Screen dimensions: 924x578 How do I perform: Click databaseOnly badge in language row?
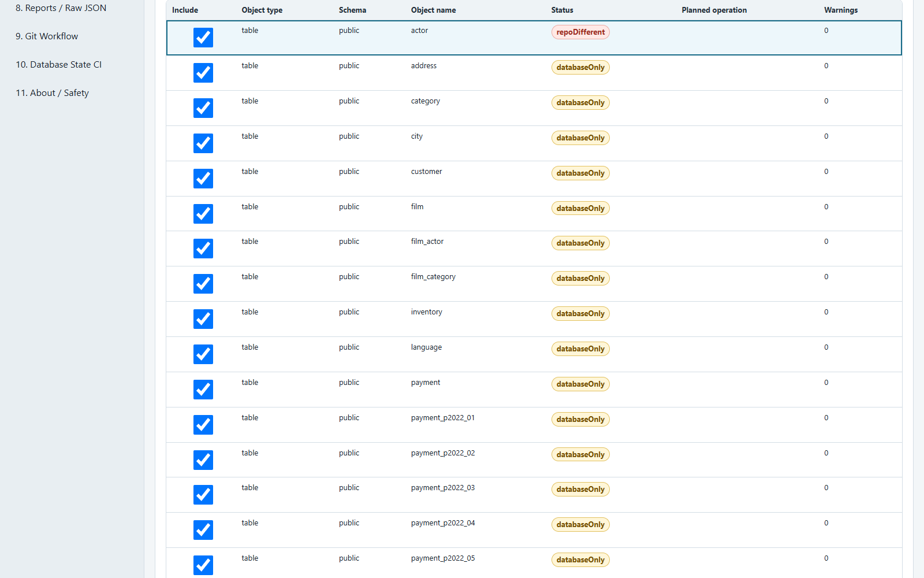click(580, 349)
